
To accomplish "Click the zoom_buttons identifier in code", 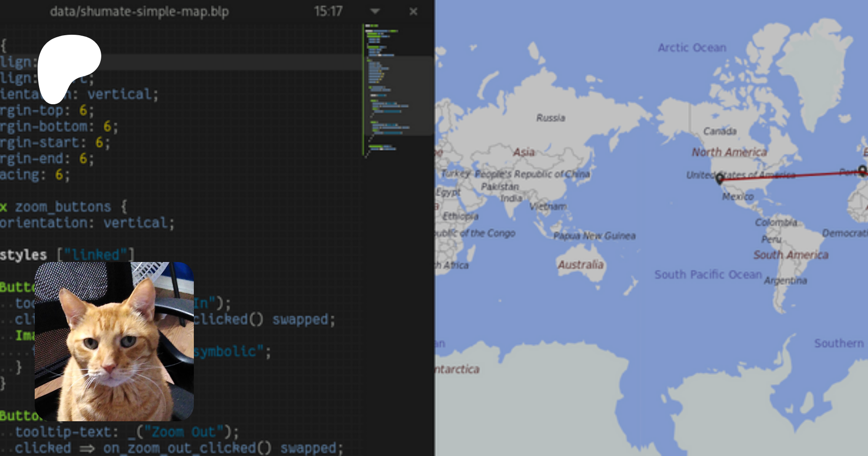I will (63, 207).
